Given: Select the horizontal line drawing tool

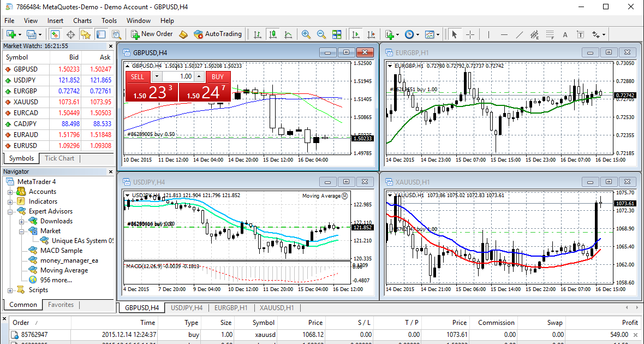Looking at the screenshot, I should [x=504, y=34].
